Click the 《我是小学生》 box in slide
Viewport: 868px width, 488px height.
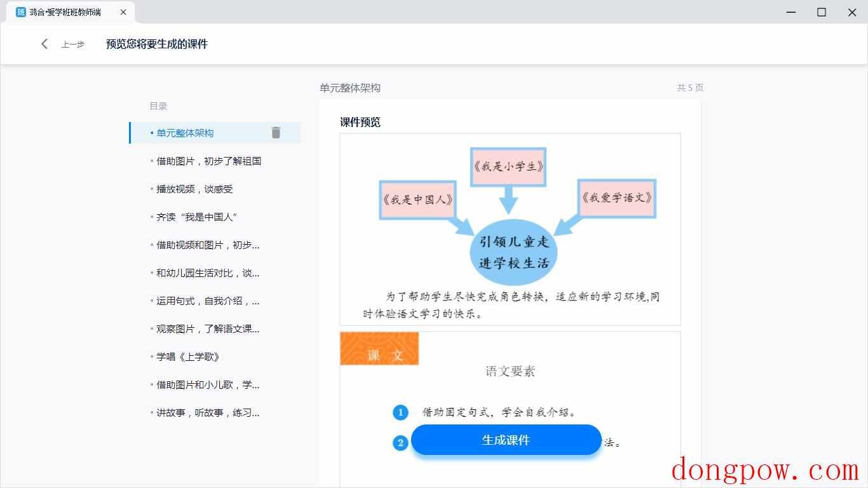click(508, 166)
